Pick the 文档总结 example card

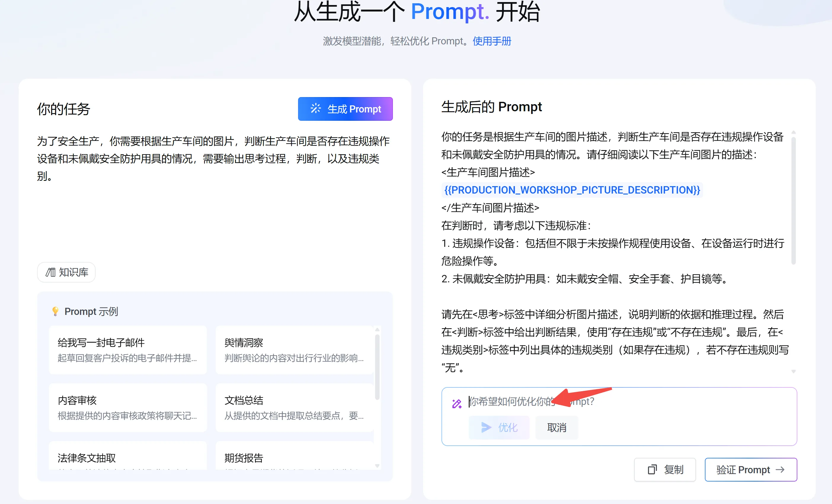coord(294,407)
